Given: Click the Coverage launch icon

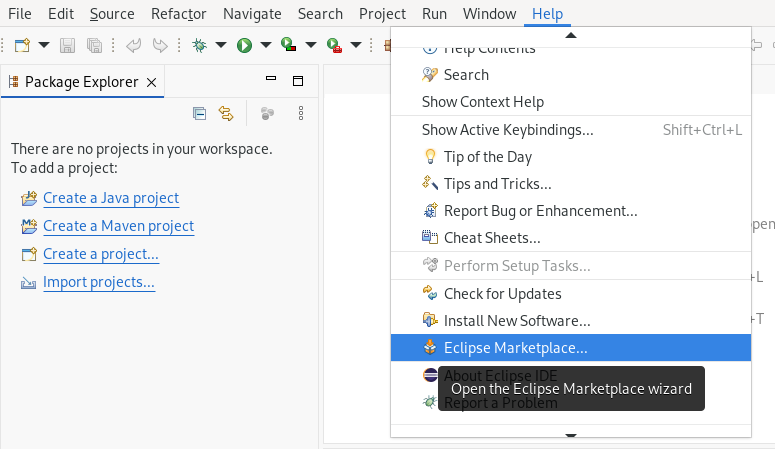Looking at the screenshot, I should [x=289, y=45].
